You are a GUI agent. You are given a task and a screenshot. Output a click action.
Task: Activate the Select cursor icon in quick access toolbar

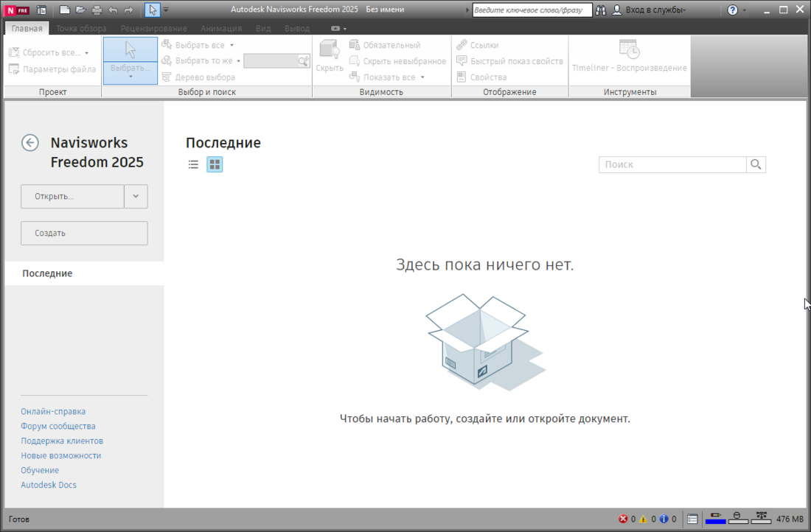[153, 10]
